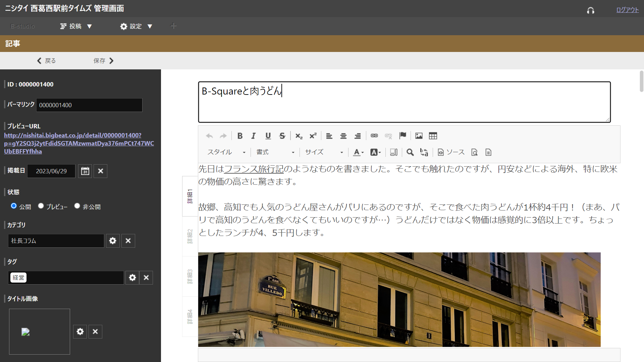
Task: Select the 公開 radio button
Action: pos(14,206)
